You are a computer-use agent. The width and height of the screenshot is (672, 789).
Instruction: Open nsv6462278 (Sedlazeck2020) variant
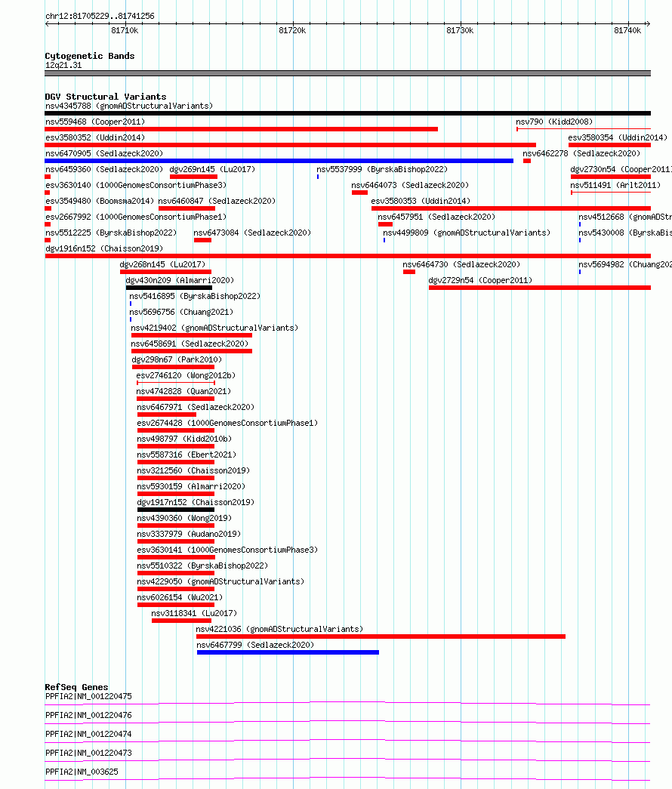pos(527,161)
